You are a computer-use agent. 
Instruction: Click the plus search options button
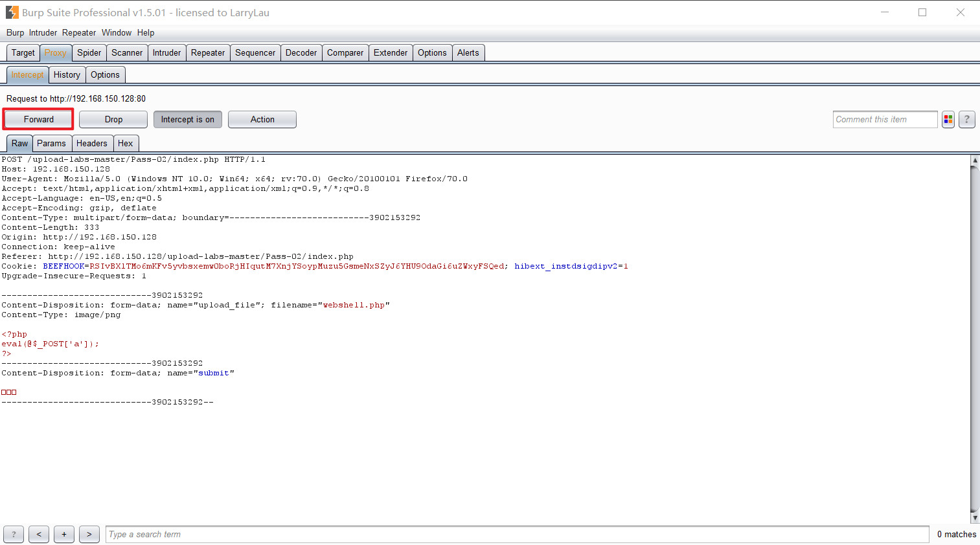pos(64,534)
